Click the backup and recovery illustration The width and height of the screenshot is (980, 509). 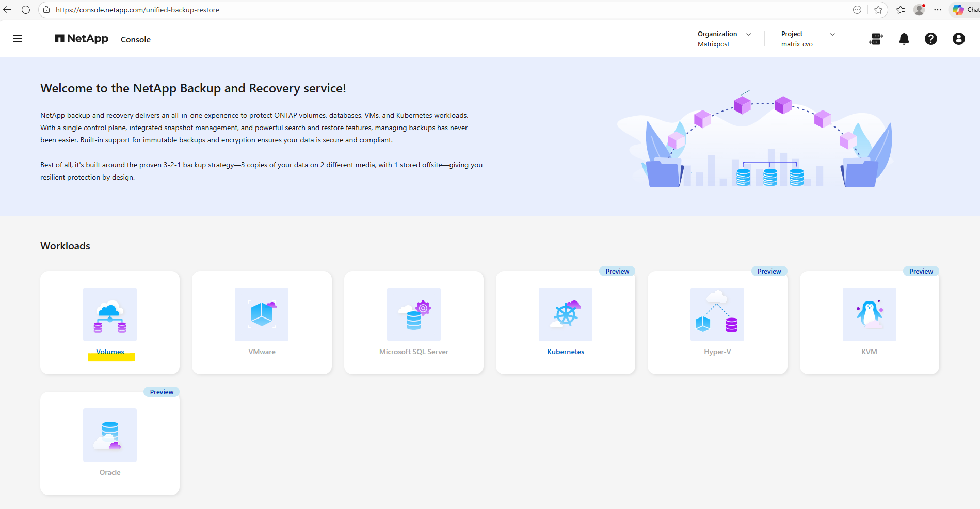coord(754,138)
